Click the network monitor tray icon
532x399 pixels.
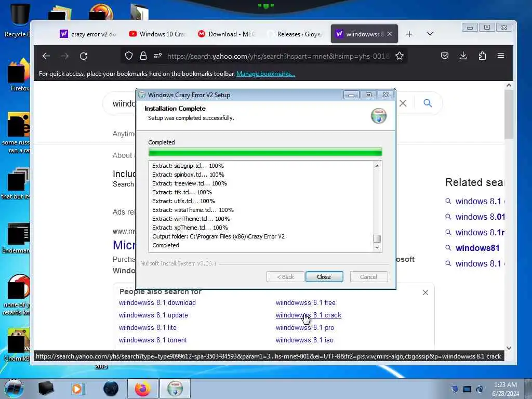pyautogui.click(x=467, y=389)
